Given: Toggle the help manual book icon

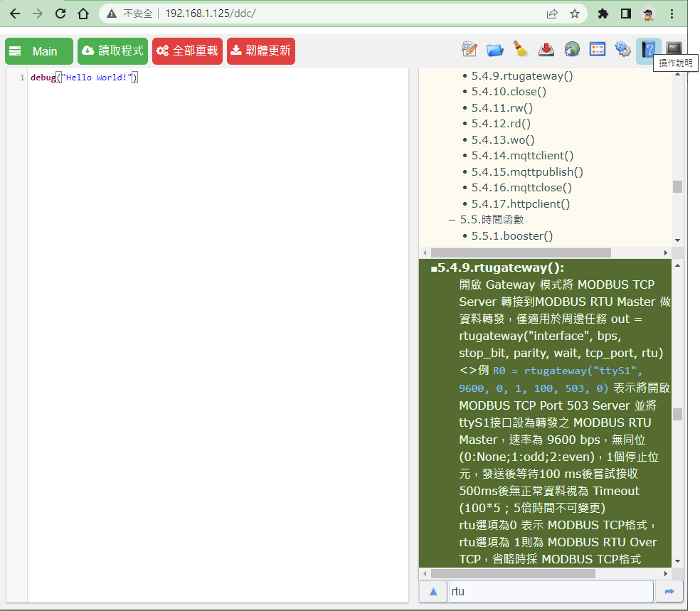Looking at the screenshot, I should coord(648,49).
